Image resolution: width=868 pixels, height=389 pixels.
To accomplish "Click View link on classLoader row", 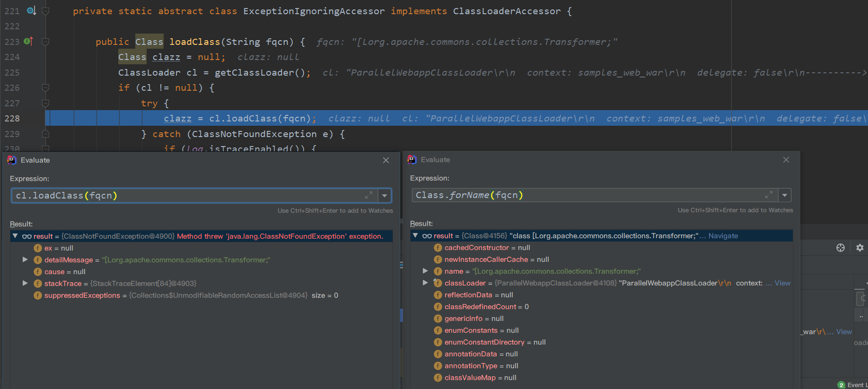I will pos(782,283).
